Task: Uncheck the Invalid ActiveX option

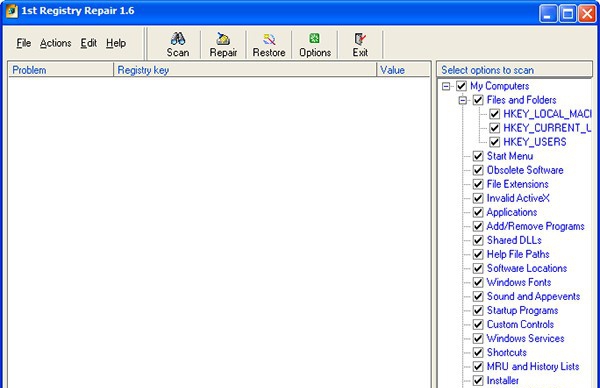Action: pos(478,198)
